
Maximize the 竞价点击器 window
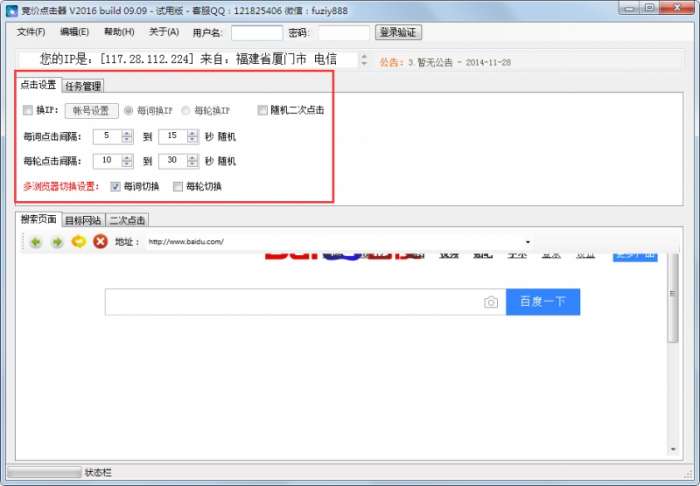click(x=650, y=8)
